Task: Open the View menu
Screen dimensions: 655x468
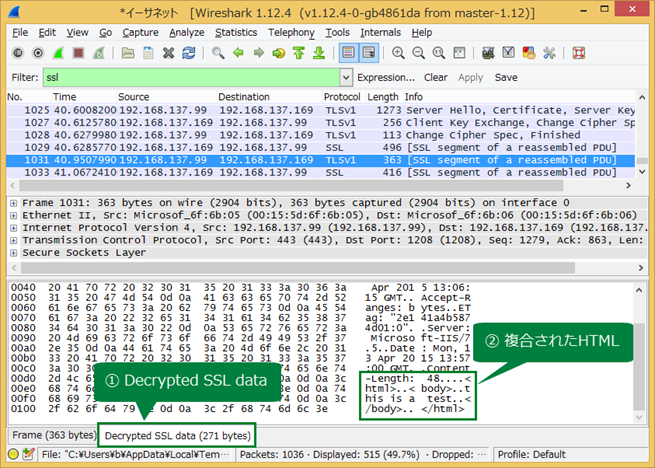Action: coord(77,33)
